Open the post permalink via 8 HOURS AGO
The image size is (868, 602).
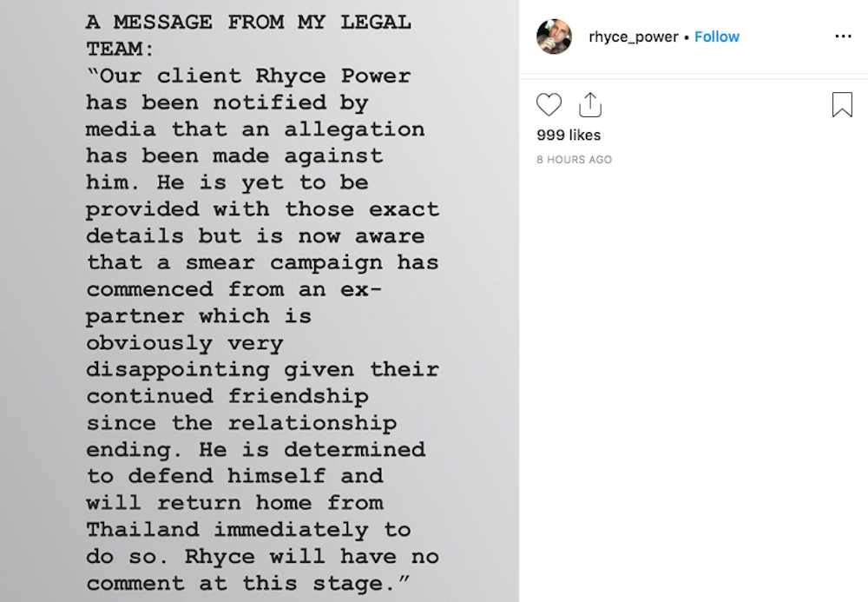pos(574,159)
